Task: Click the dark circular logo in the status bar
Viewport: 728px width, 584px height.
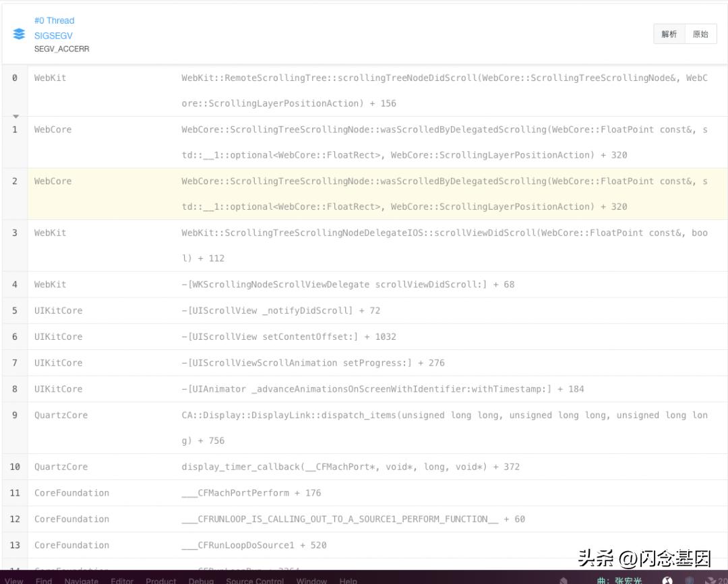Action: [666, 579]
